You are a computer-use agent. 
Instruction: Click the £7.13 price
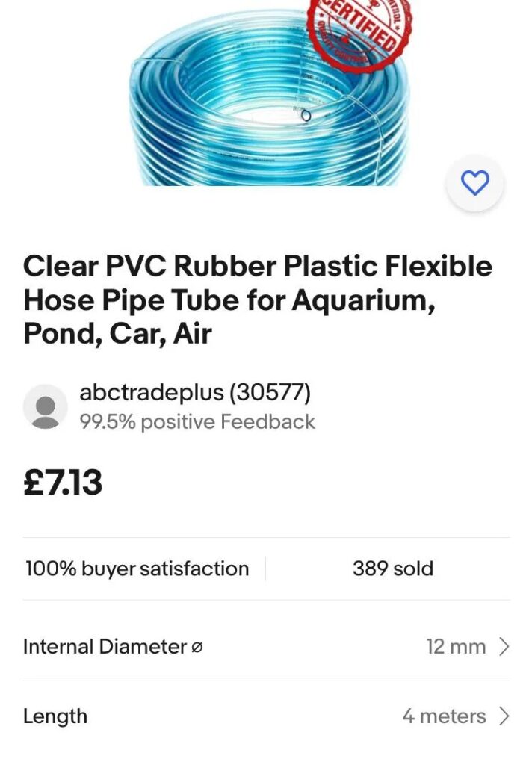[63, 483]
